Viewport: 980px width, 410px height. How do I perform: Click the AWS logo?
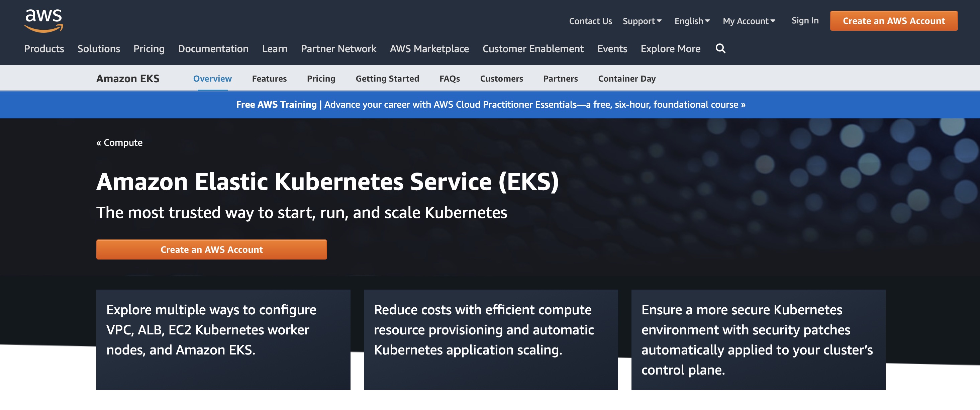(44, 21)
